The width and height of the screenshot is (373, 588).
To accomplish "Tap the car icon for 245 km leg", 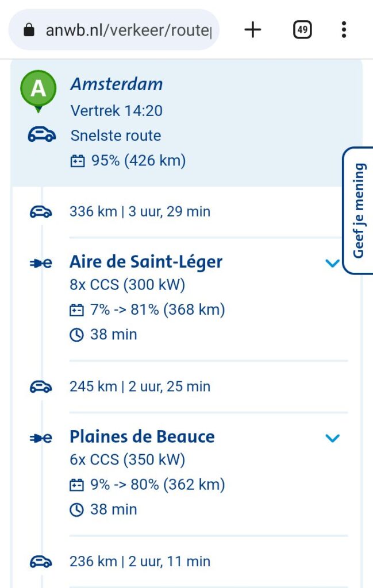I will coord(41,386).
